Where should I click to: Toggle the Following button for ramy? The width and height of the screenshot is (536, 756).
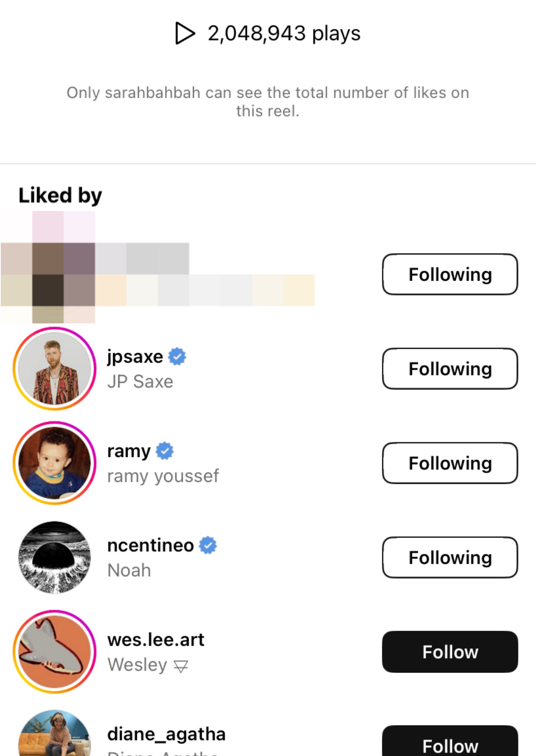click(450, 463)
